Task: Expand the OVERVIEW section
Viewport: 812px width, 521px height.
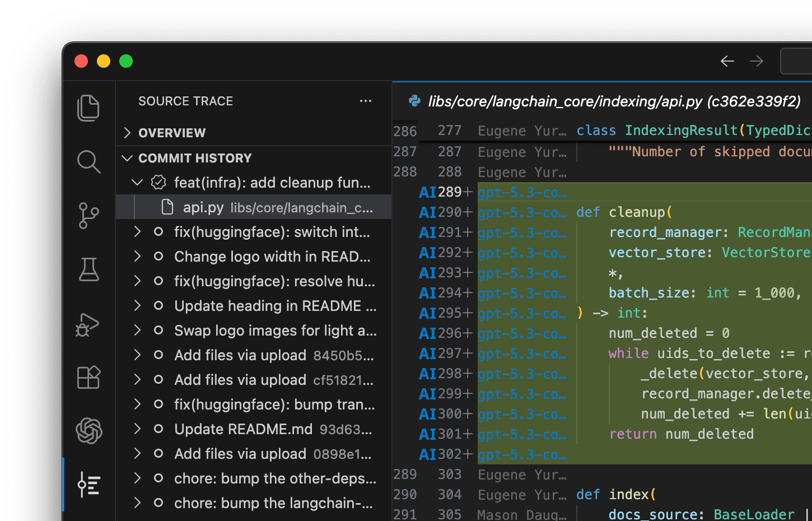Action: [x=127, y=133]
